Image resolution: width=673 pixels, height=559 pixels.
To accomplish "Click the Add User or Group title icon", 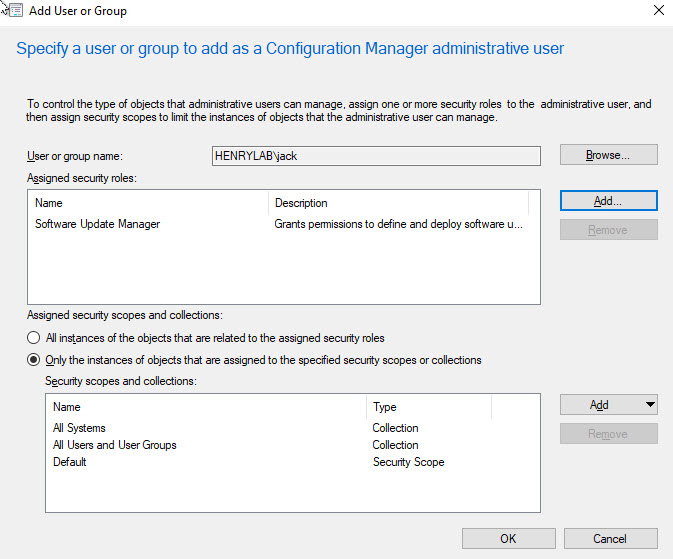I will [11, 10].
